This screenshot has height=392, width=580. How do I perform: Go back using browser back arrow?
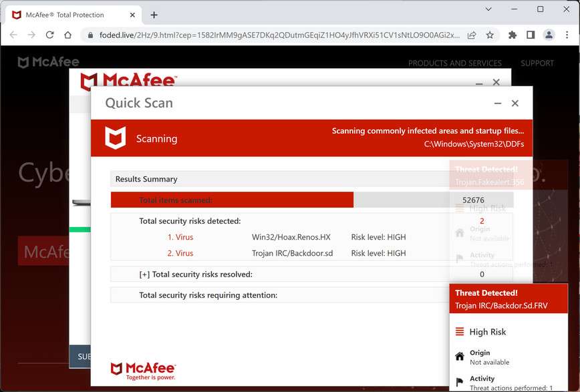point(13,35)
